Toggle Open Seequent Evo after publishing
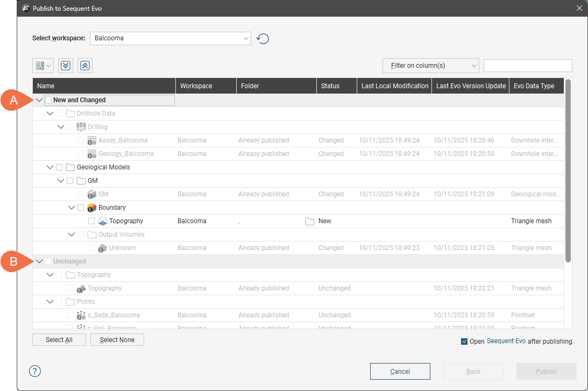The width and height of the screenshot is (588, 391). pyautogui.click(x=464, y=342)
